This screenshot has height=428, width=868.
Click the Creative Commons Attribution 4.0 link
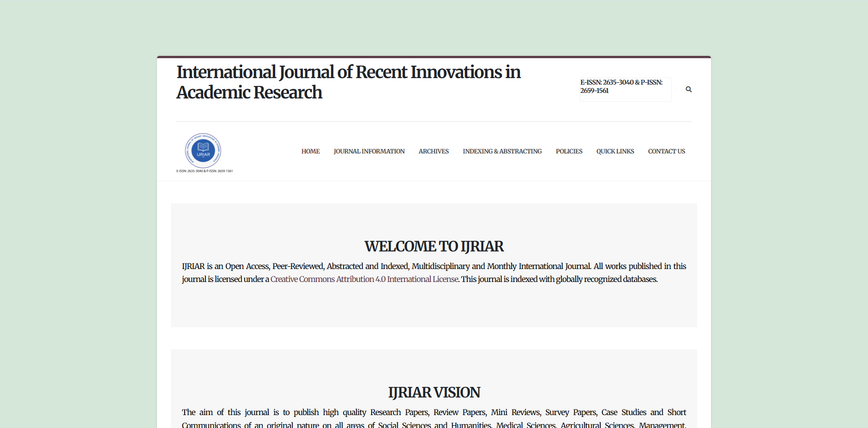point(364,279)
